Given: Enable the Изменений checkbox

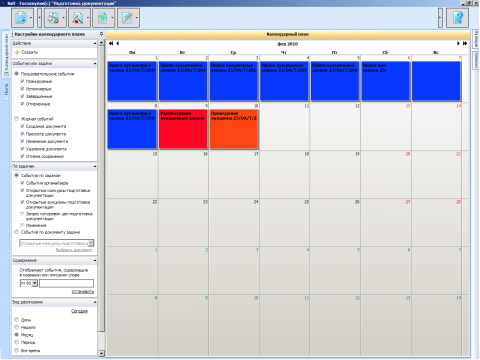Looking at the screenshot, I should (22, 225).
